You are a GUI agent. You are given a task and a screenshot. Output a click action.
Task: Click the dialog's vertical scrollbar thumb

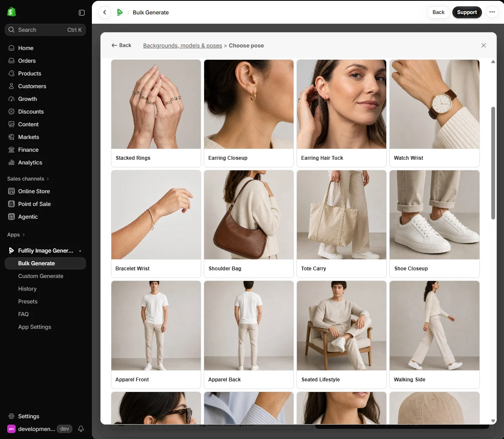click(493, 163)
